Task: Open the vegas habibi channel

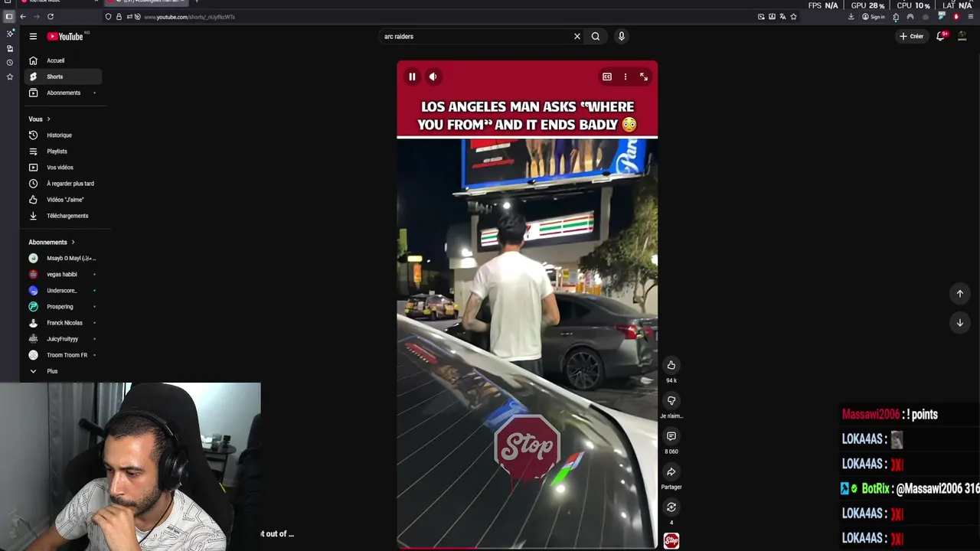Action: [62, 274]
